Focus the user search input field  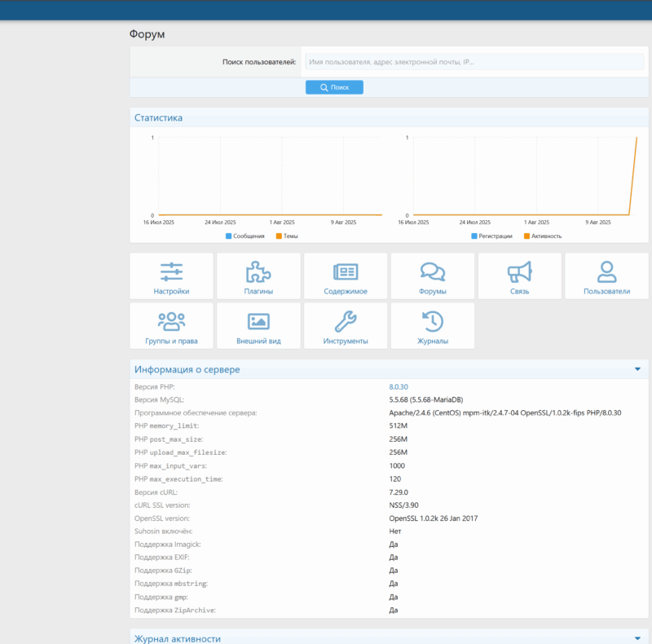click(x=474, y=62)
